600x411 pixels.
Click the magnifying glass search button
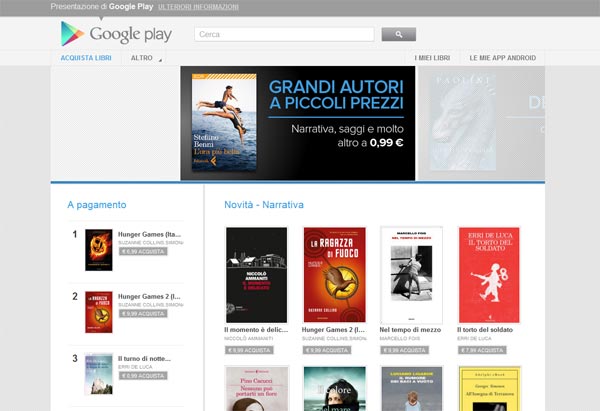point(399,34)
